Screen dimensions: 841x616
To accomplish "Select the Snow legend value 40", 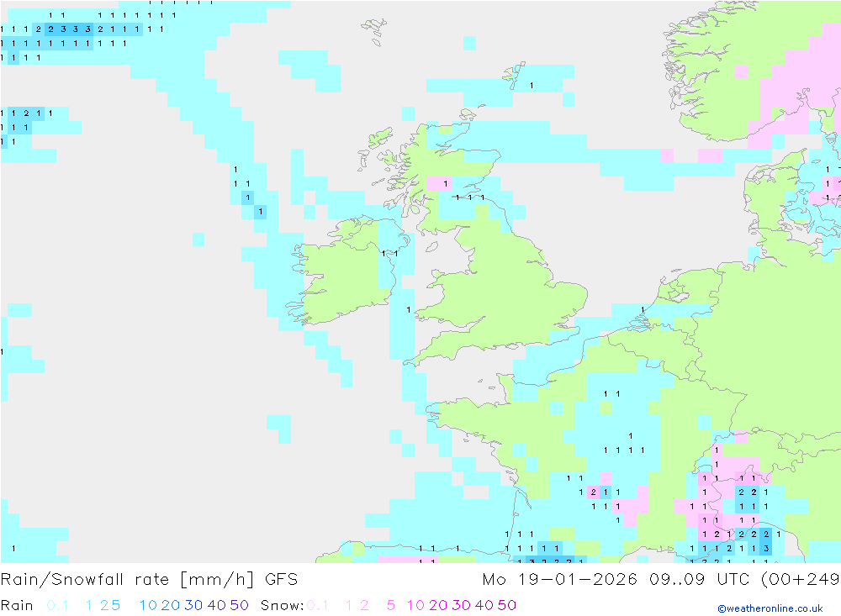I will (484, 605).
